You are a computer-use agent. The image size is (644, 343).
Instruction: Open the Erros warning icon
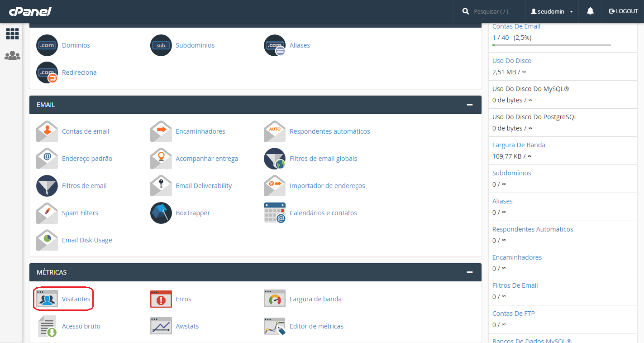(161, 299)
